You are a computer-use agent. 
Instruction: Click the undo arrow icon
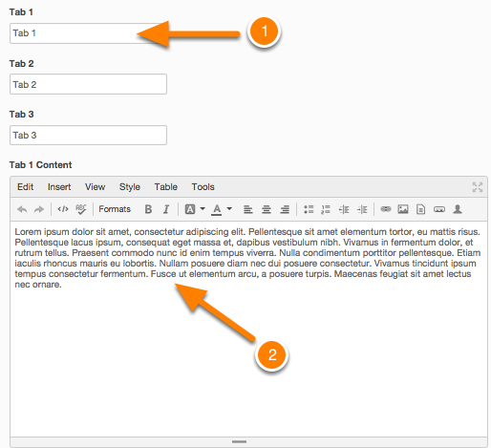coord(22,209)
